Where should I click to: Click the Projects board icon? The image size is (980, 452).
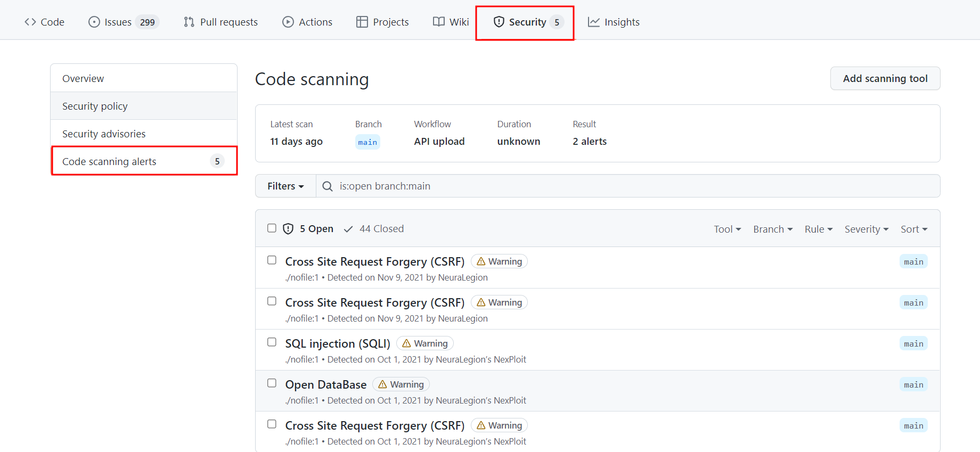click(x=362, y=22)
